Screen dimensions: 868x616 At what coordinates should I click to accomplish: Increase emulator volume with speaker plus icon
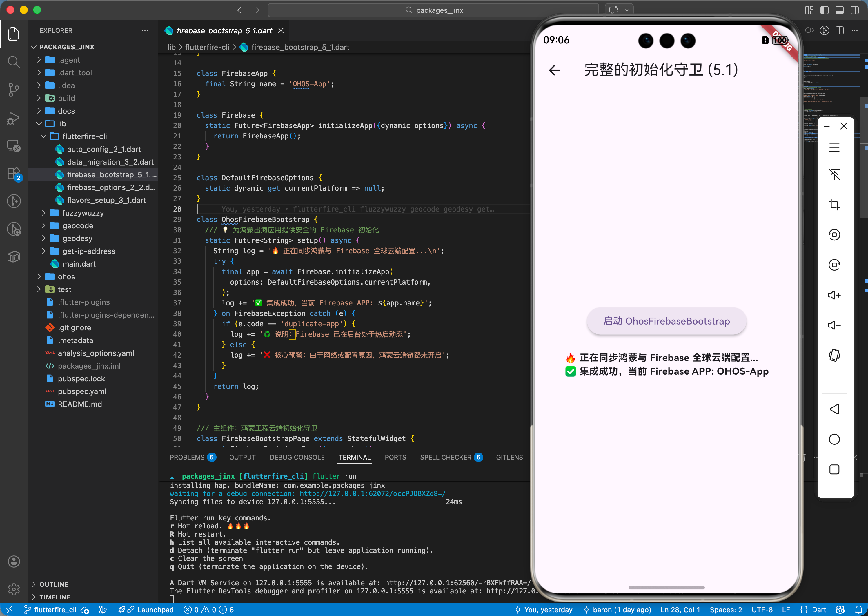point(834,295)
